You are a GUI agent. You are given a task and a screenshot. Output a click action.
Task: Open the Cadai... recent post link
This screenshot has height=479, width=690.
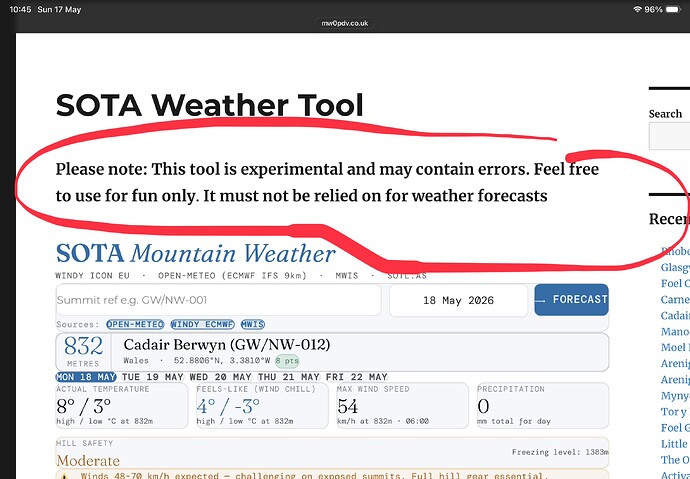pyautogui.click(x=675, y=315)
